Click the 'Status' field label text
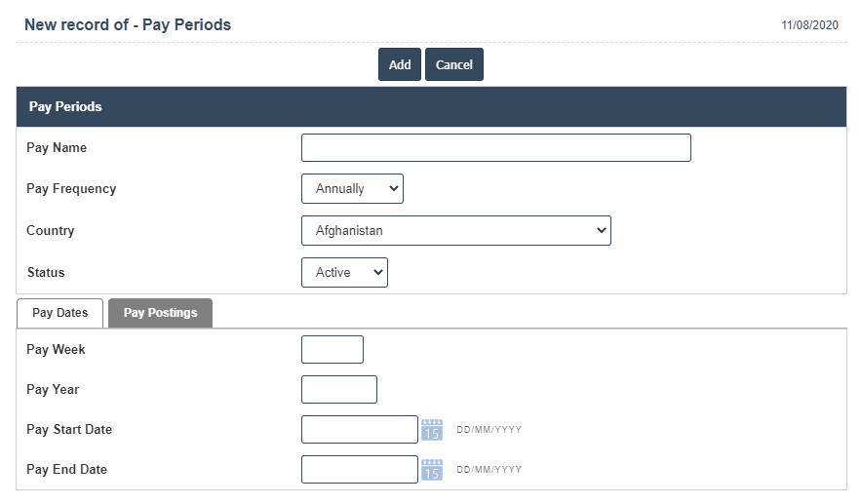This screenshot has width=861, height=504. 46,273
